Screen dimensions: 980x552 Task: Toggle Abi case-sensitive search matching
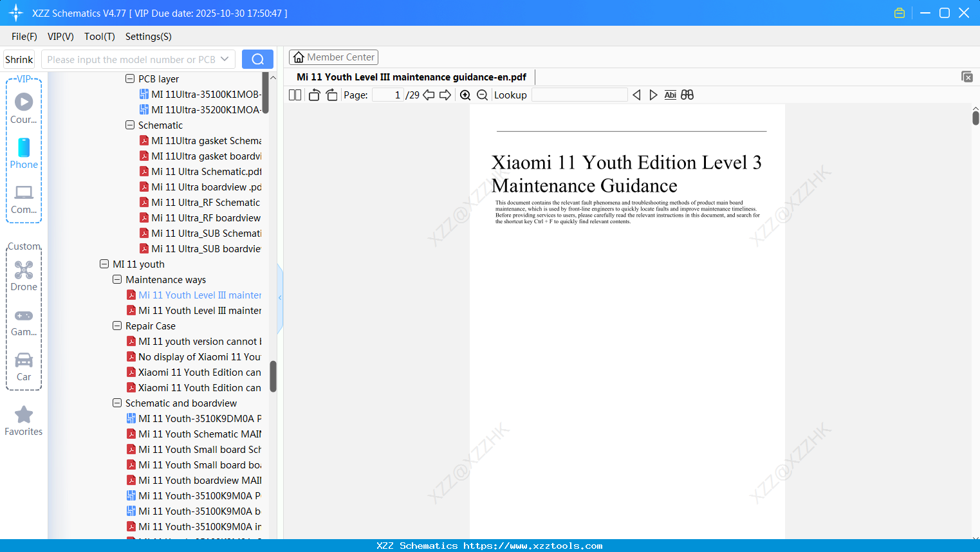[670, 95]
